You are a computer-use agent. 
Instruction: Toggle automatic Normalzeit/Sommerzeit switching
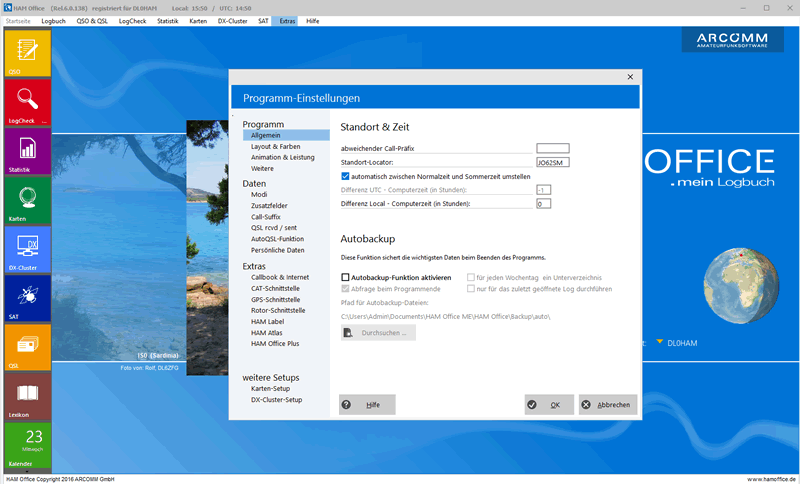345,176
